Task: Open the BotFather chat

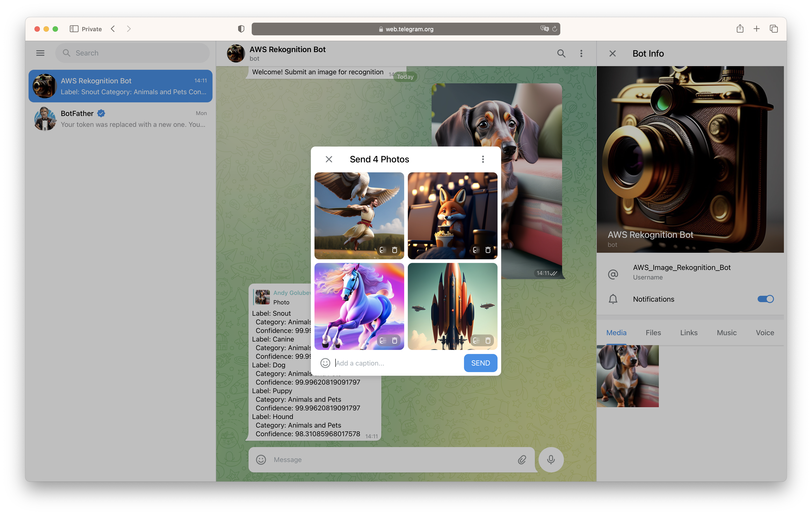Action: click(120, 119)
